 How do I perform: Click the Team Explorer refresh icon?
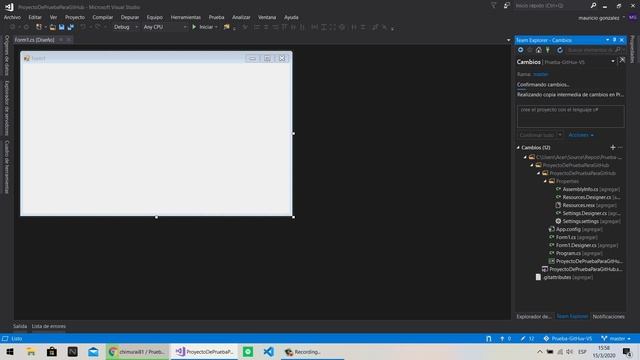pyautogui.click(x=560, y=50)
